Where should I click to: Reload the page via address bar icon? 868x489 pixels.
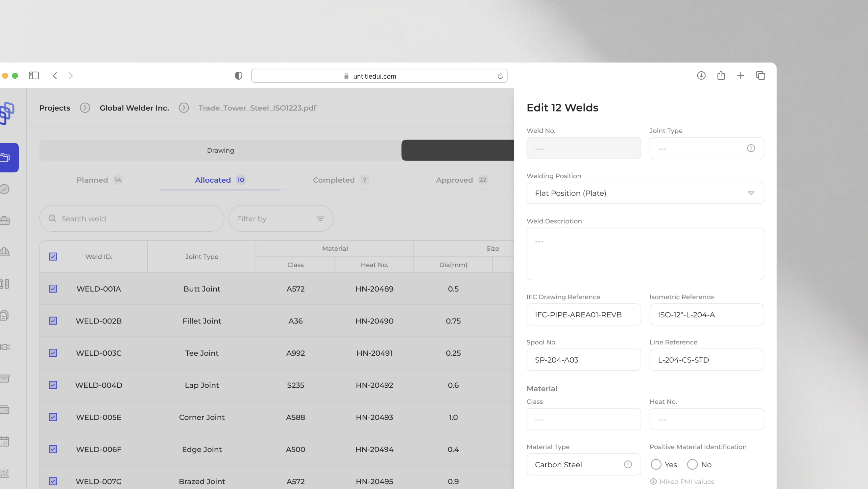[x=500, y=76]
